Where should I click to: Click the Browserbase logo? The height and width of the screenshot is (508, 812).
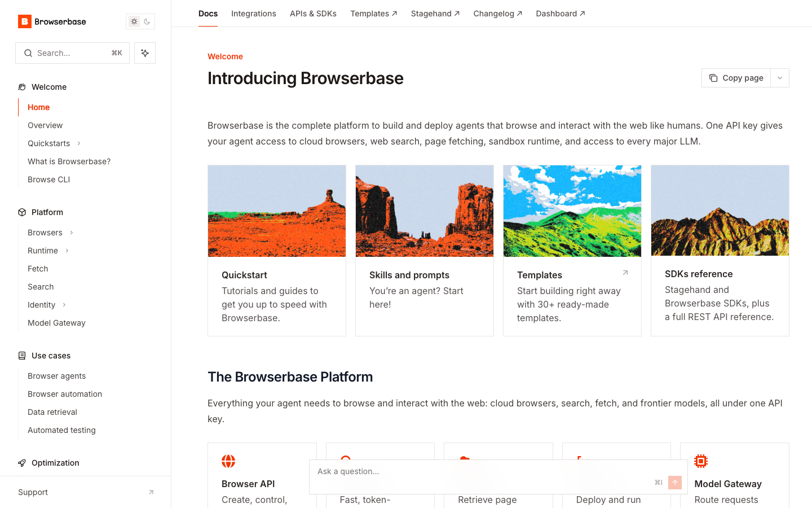[52, 21]
